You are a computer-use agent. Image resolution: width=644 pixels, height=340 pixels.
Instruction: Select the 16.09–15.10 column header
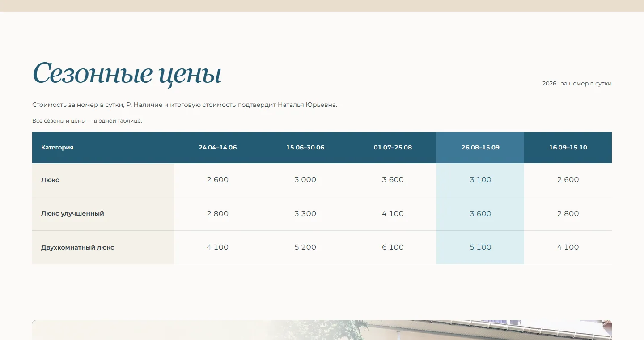pos(568,148)
